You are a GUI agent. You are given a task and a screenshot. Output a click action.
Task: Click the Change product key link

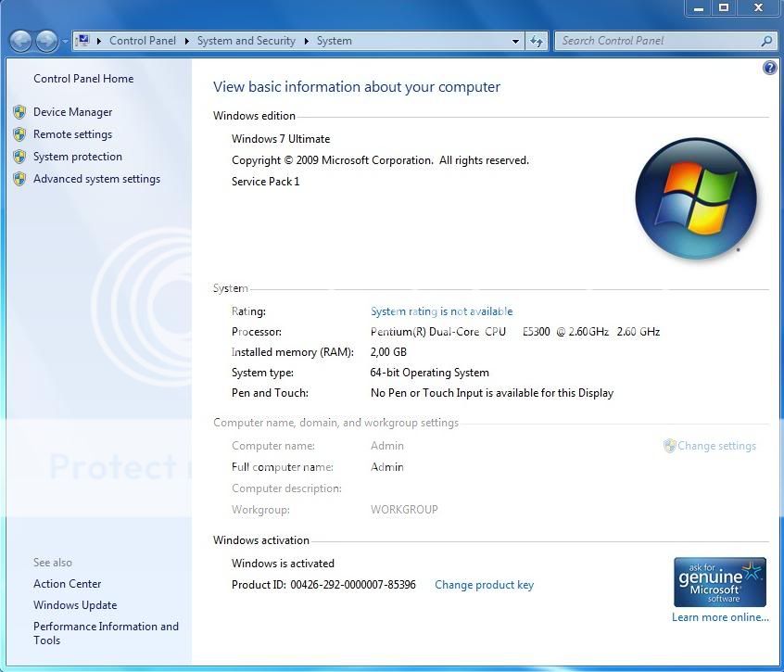[x=484, y=585]
